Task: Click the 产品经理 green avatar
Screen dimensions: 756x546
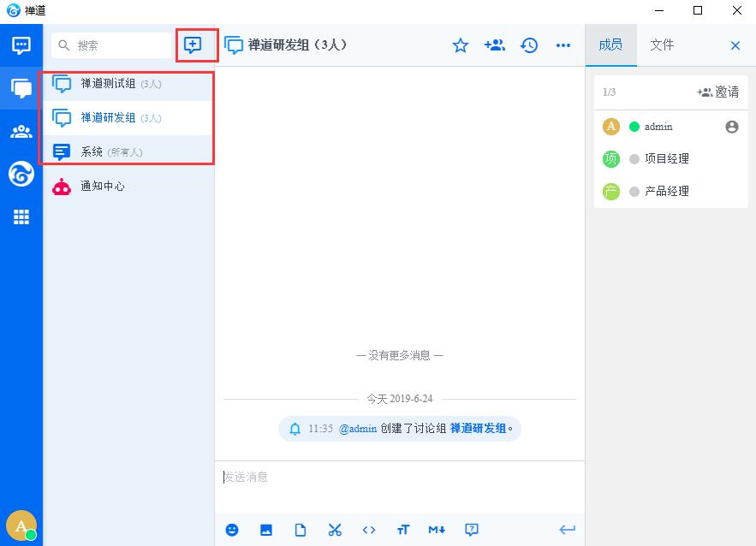Action: 610,192
